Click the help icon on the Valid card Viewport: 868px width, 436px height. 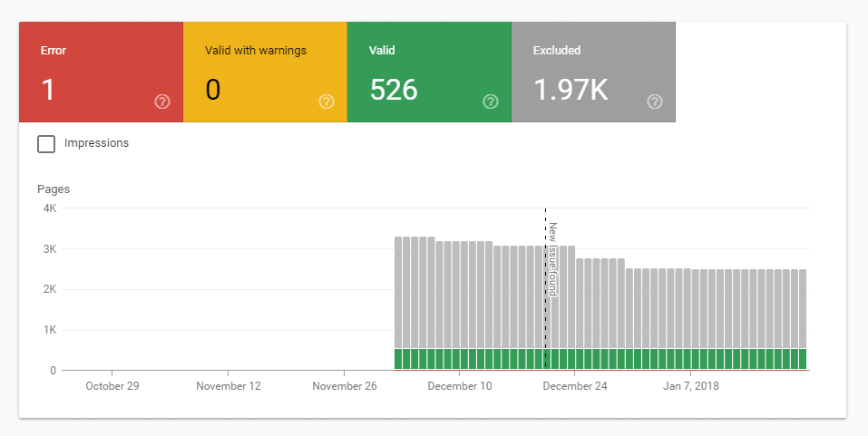pyautogui.click(x=491, y=102)
